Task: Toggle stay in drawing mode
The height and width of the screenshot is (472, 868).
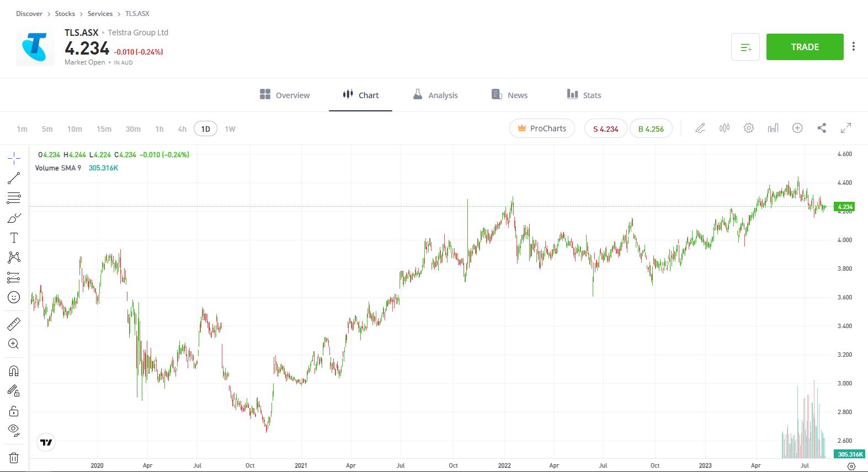Action: click(x=14, y=391)
